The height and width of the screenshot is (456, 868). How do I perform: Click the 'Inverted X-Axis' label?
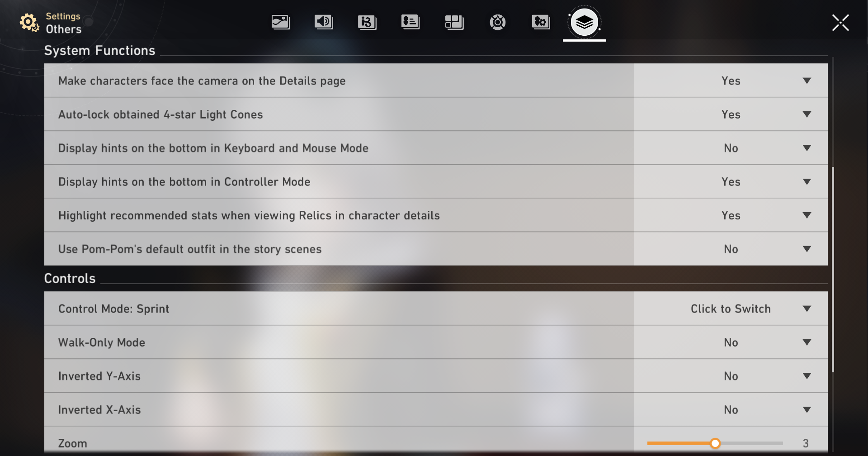point(99,410)
